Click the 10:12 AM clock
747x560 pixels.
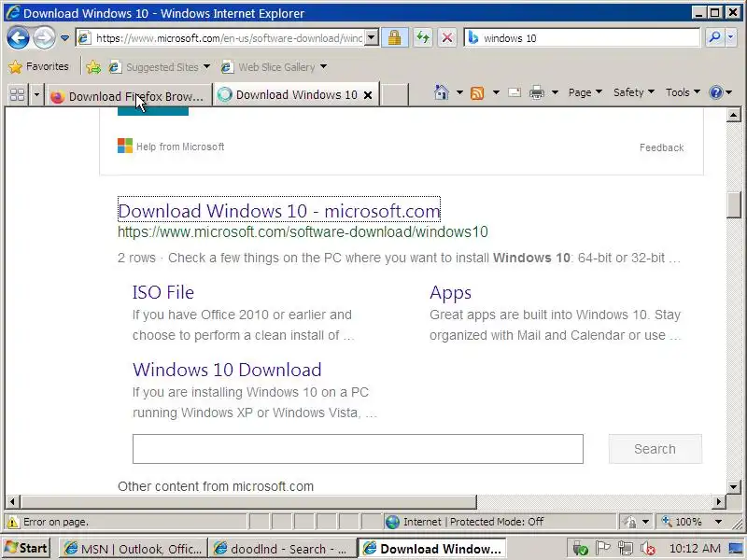[695, 549]
